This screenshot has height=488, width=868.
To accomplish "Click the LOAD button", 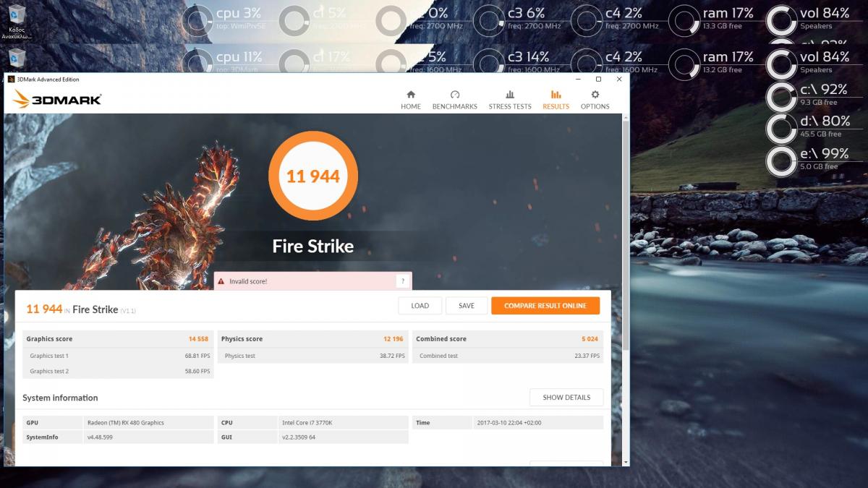I will coord(420,306).
